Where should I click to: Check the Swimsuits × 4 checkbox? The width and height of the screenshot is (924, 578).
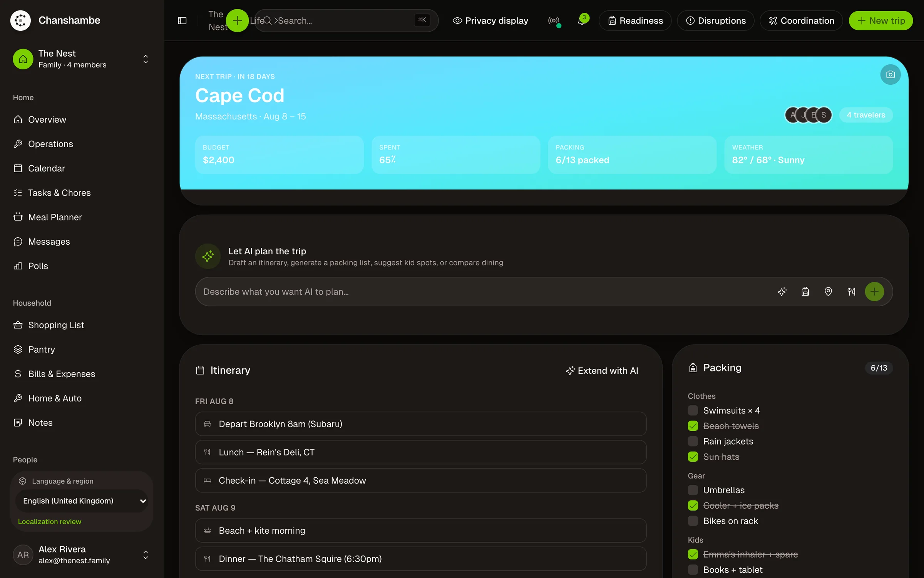(x=693, y=410)
